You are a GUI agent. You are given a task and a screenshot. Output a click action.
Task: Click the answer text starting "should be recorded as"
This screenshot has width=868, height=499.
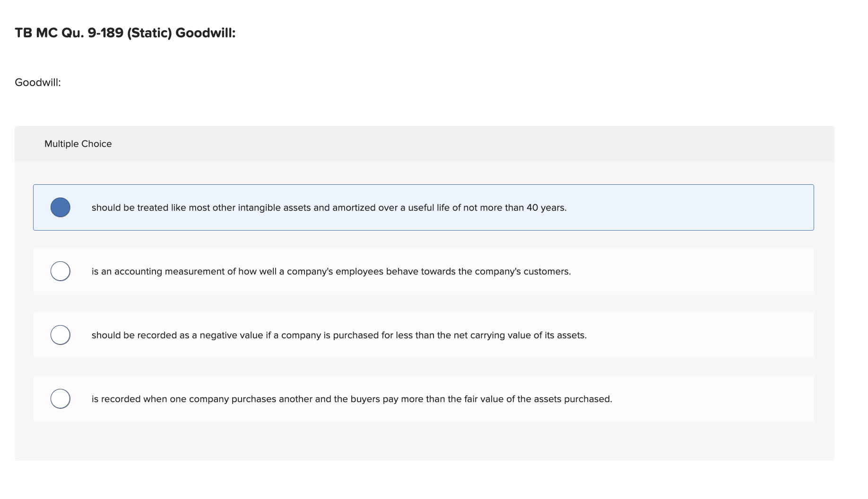(x=339, y=336)
